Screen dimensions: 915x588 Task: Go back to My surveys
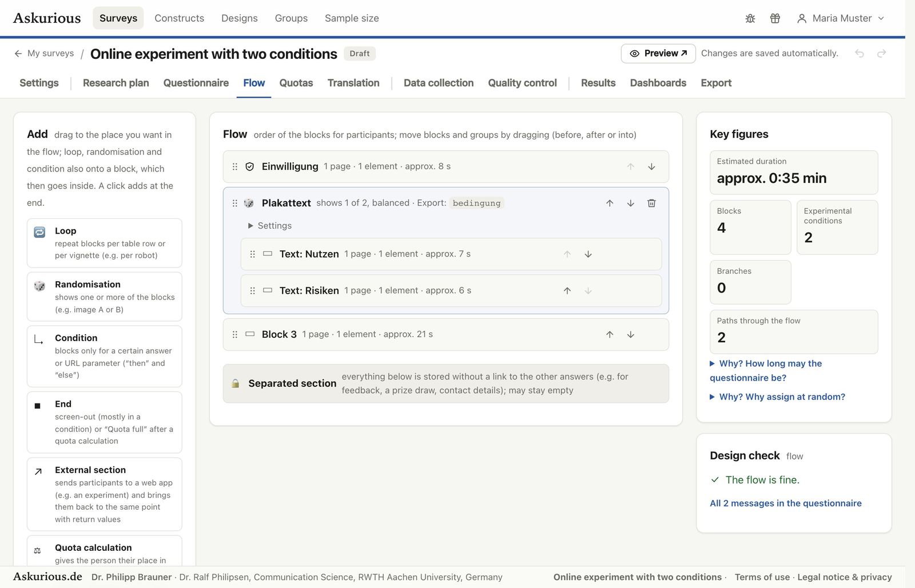point(44,53)
